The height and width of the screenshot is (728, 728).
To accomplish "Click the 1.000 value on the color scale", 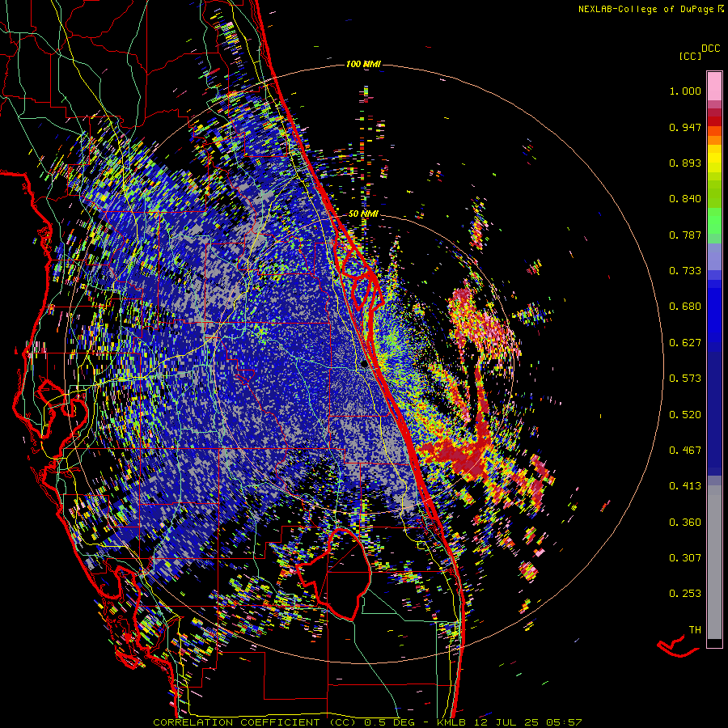I will 685,91.
